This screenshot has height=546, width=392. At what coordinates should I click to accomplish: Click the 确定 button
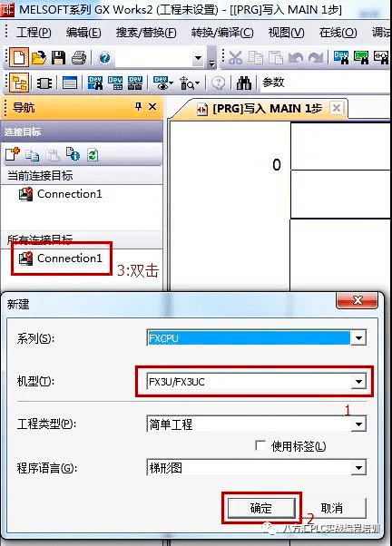pos(261,508)
